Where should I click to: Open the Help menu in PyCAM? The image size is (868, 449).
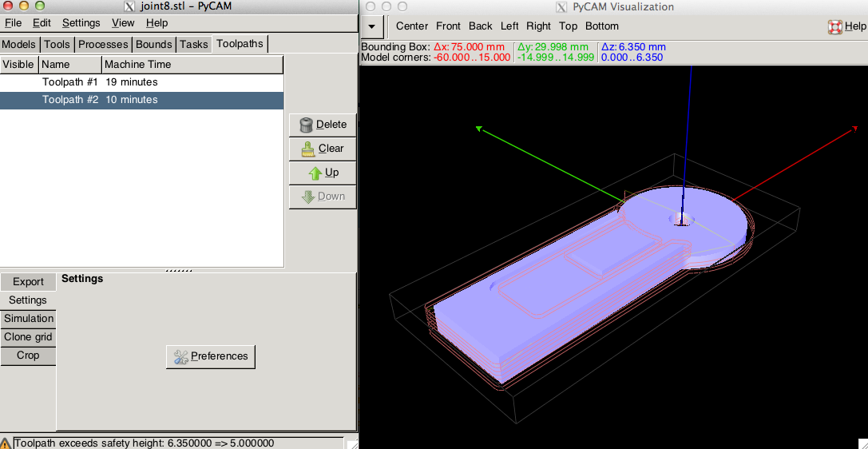tap(157, 23)
